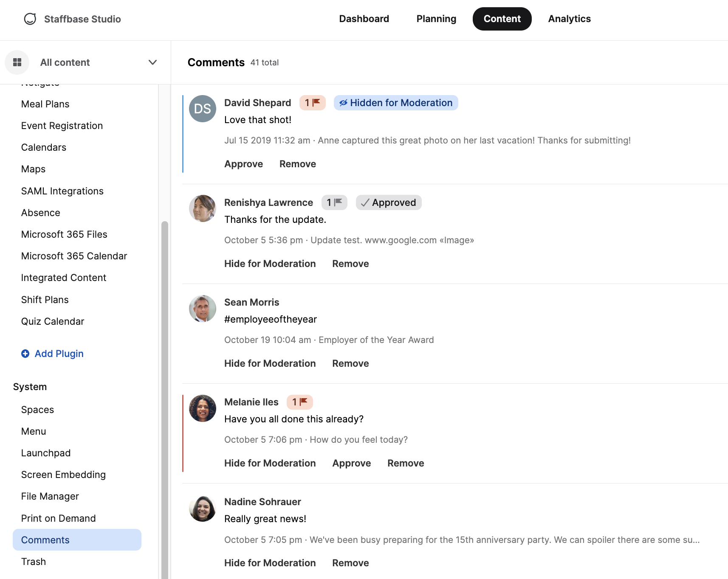
Task: Remove David Shepard's comment
Action: point(298,164)
